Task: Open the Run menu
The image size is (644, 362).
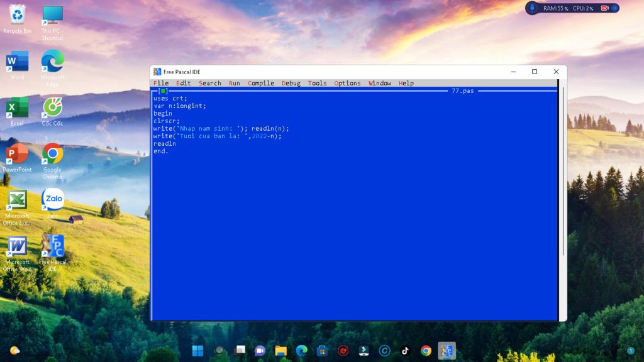Action: click(x=234, y=83)
